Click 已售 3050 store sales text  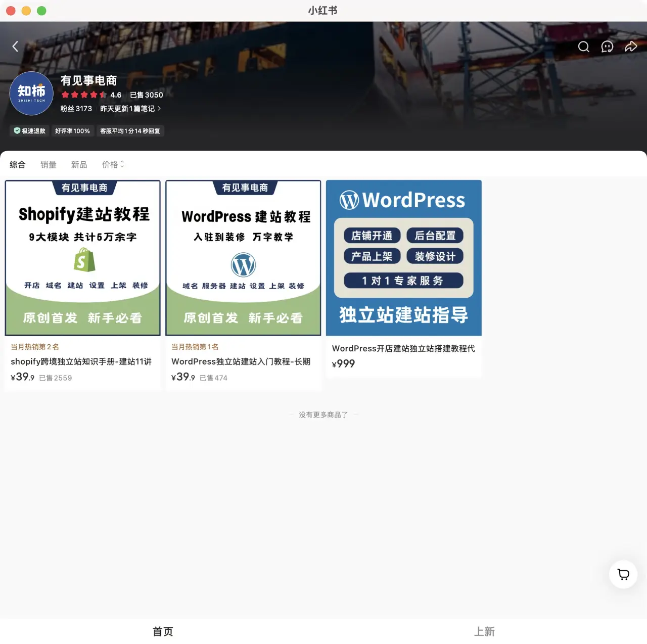(147, 95)
